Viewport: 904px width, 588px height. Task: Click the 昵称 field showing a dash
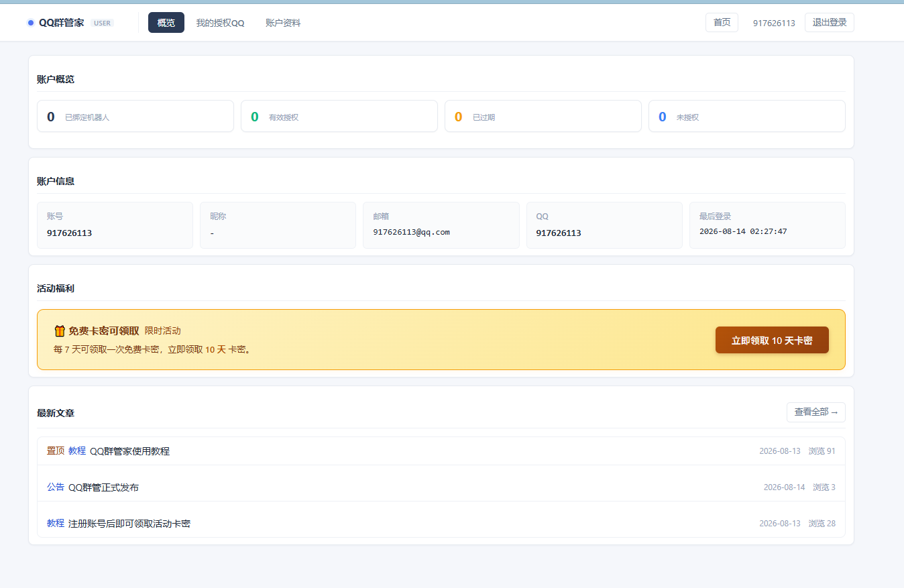[x=278, y=225]
